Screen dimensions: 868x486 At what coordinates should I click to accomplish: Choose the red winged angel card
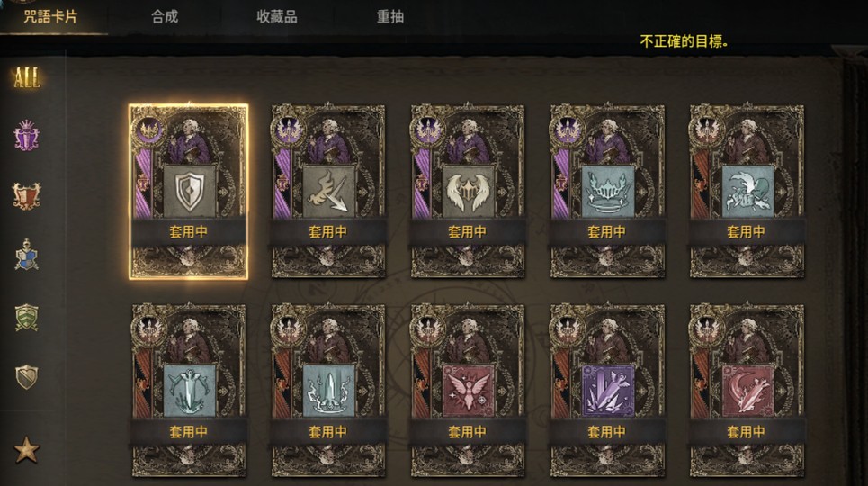467,390
